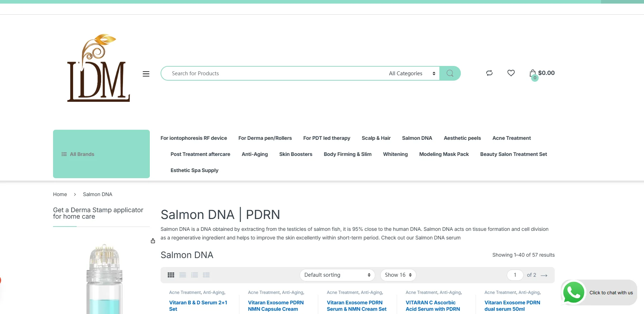
Task: Open Skin Boosters category
Action: click(296, 154)
